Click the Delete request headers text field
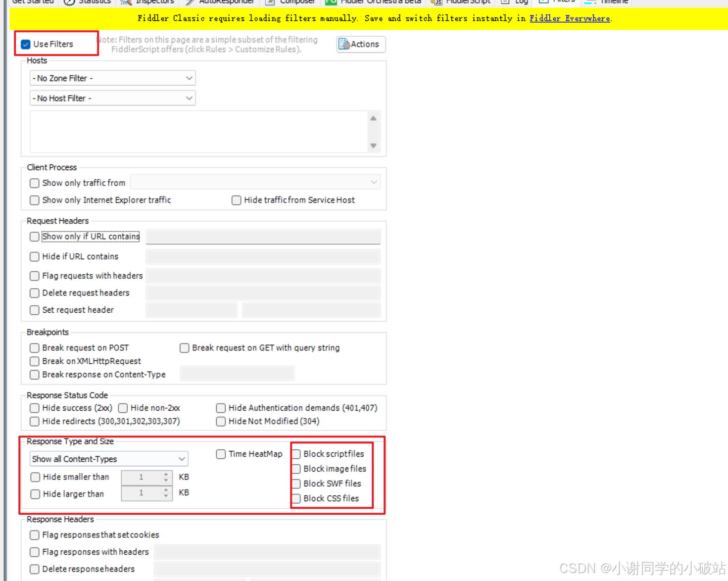 (x=263, y=293)
